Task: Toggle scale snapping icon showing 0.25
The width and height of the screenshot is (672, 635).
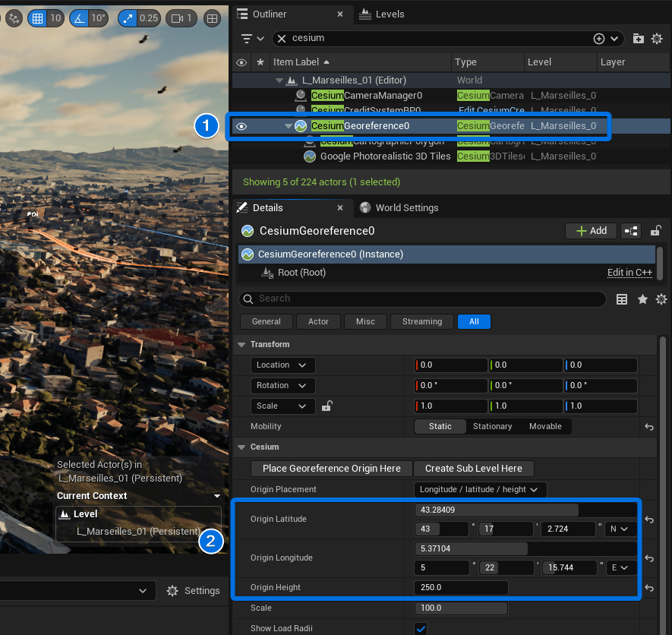Action: point(128,17)
